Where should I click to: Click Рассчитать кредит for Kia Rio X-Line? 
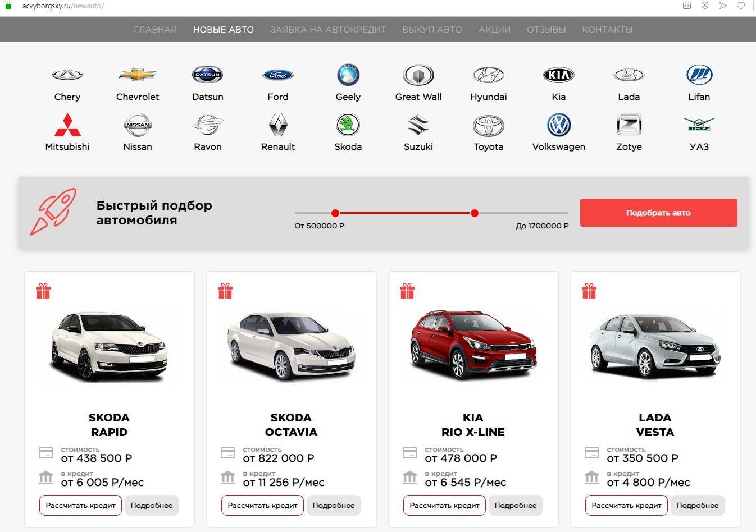[444, 505]
